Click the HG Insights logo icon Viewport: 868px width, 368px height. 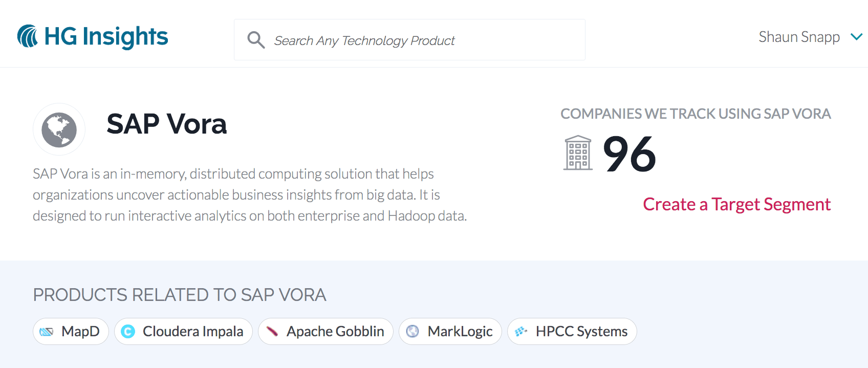click(28, 36)
